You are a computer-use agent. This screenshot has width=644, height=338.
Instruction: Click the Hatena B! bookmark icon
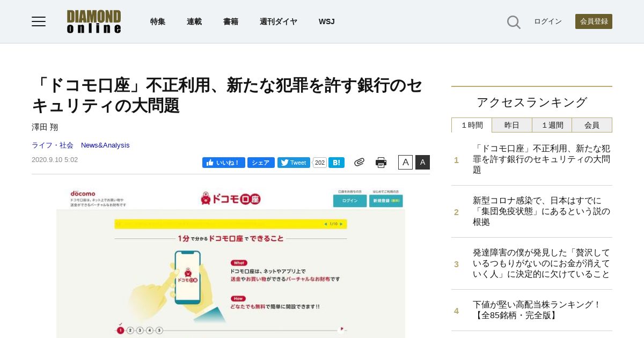click(x=336, y=163)
